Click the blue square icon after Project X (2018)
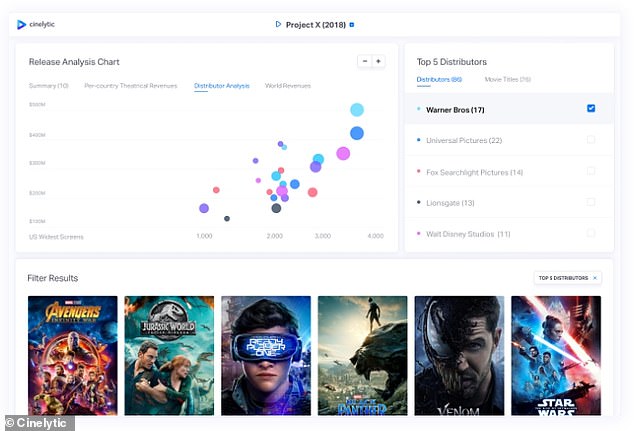The image size is (634, 431). pos(351,24)
